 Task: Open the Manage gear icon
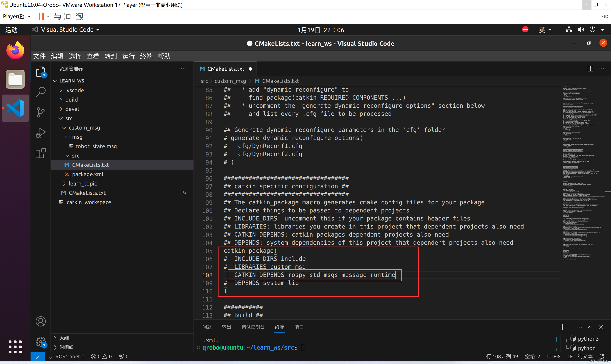tap(41, 342)
